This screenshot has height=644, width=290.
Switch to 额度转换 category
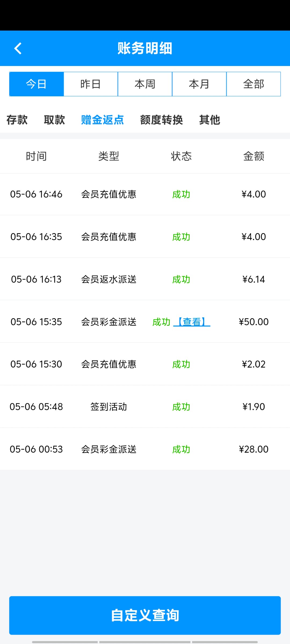(161, 120)
